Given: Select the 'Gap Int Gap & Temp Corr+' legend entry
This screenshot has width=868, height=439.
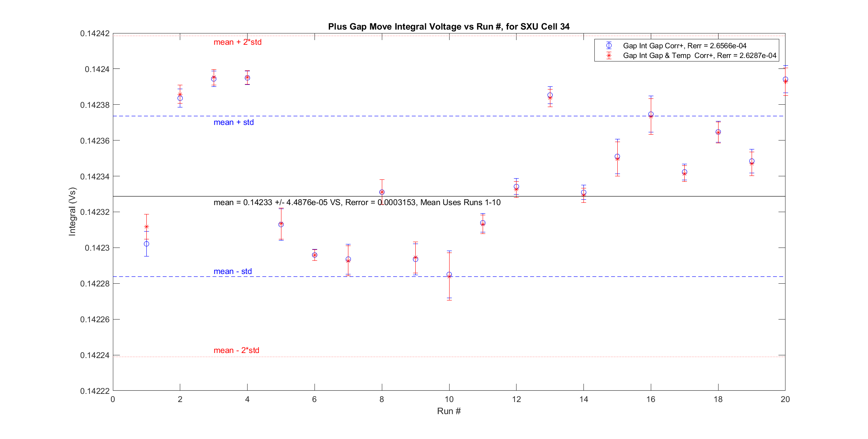Looking at the screenshot, I should tap(699, 55).
